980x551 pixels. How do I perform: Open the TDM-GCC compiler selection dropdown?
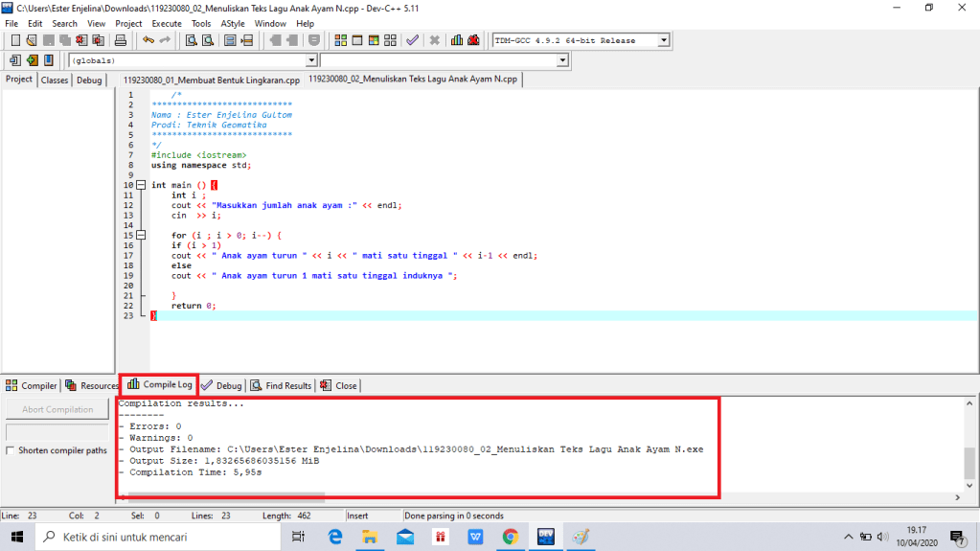pyautogui.click(x=663, y=40)
